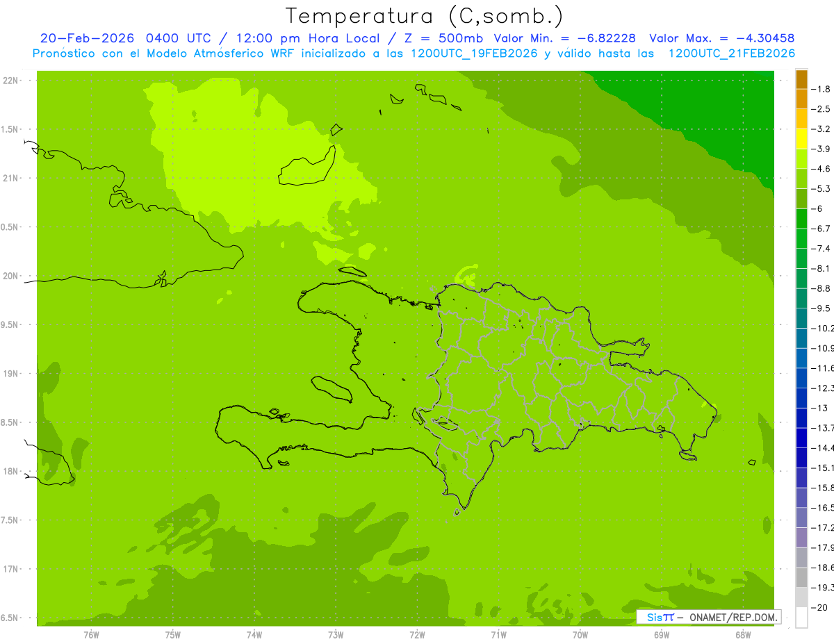This screenshot has width=834, height=644.
Task: Click the "71W" longitude label
Action: pos(498,635)
